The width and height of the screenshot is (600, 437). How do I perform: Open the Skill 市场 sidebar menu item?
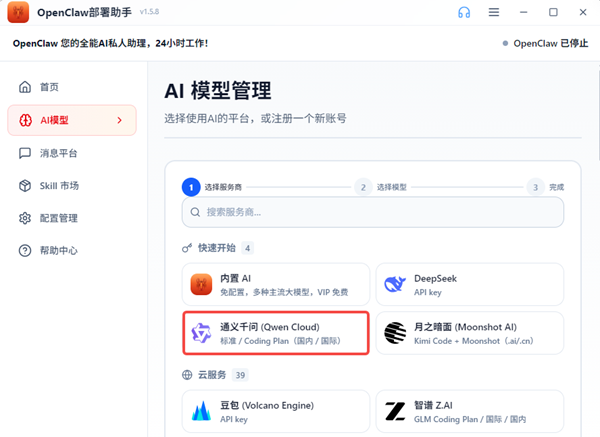(x=72, y=186)
